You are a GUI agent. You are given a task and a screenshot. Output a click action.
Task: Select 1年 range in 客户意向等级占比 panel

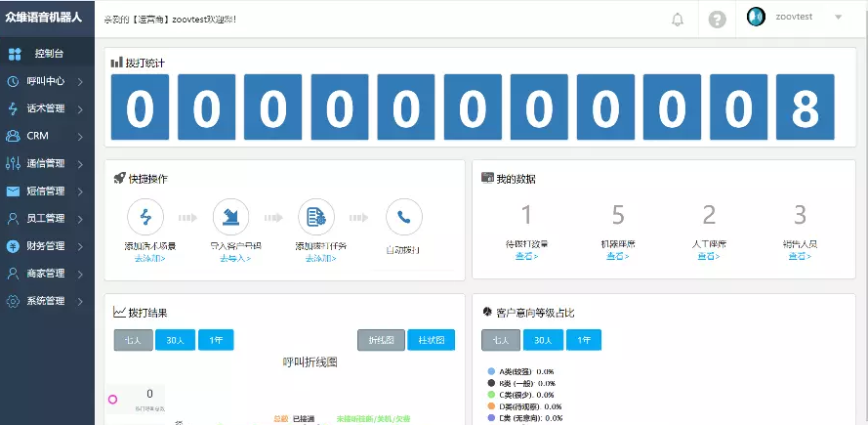click(583, 340)
